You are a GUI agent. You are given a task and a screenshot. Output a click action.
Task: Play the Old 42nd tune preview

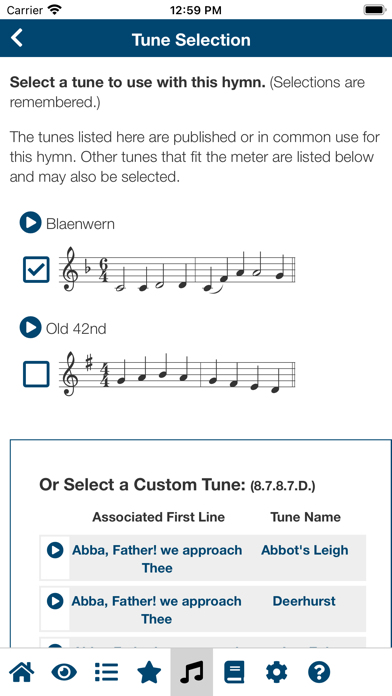tap(30, 328)
